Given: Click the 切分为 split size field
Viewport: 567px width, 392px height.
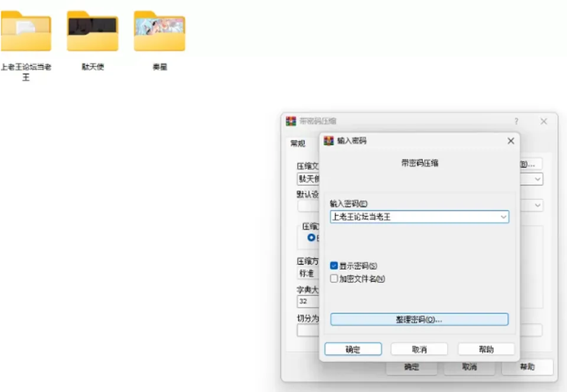Looking at the screenshot, I should tap(308, 330).
